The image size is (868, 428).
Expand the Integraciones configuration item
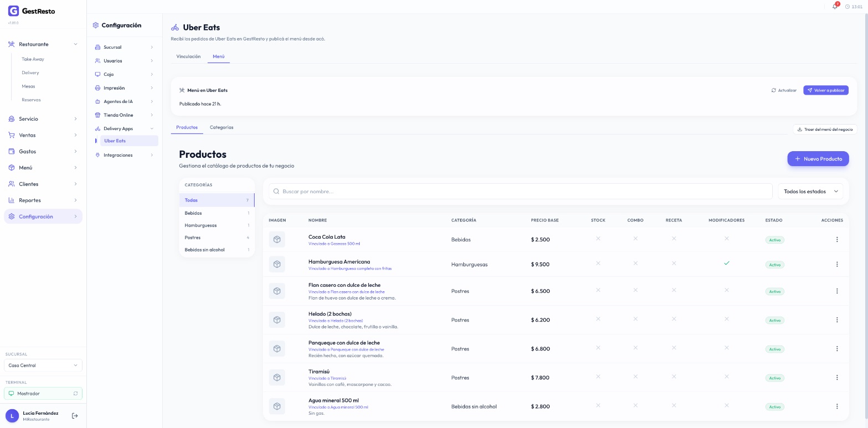click(125, 155)
